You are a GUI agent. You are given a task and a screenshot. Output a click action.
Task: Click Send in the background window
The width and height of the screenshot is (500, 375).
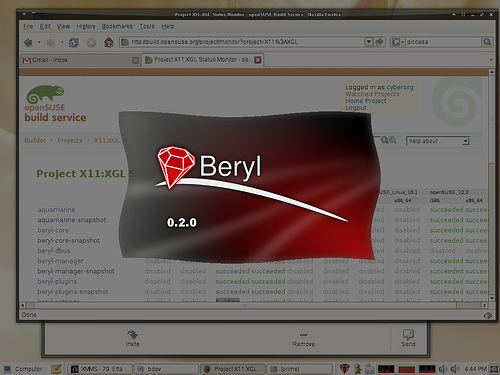pos(408,338)
